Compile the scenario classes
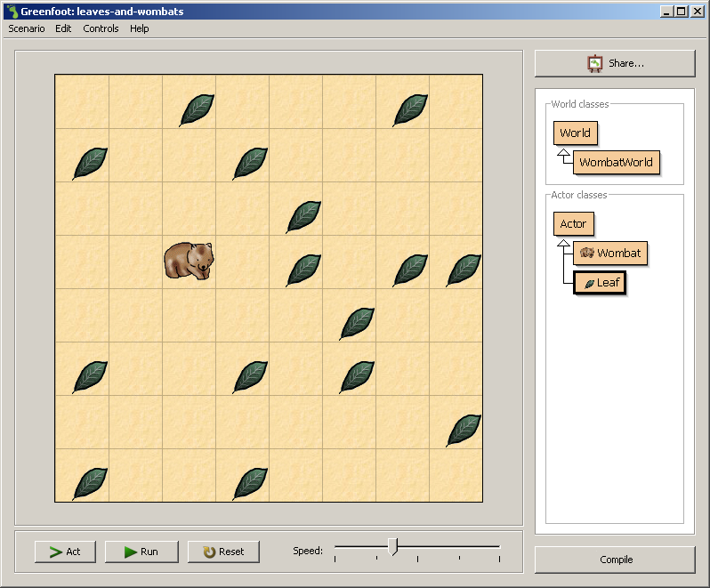The image size is (710, 588). click(615, 560)
